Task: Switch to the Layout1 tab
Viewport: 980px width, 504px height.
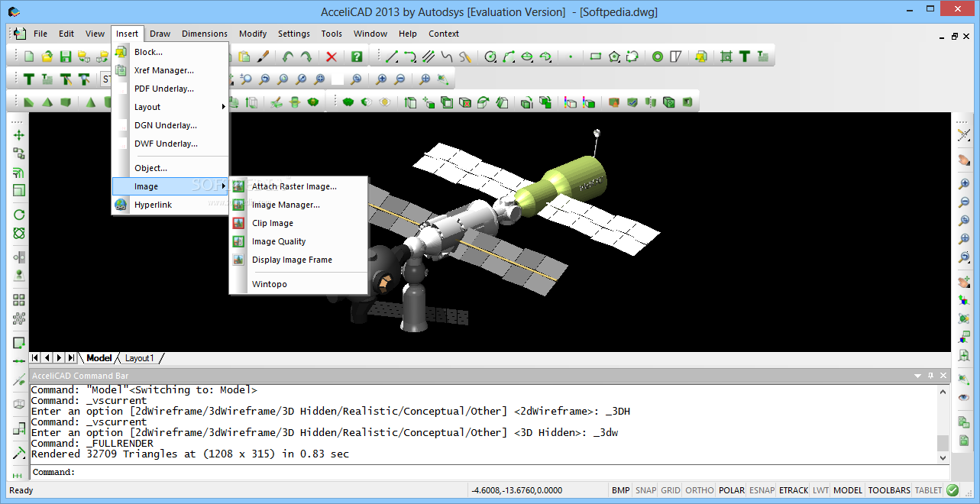Action: pos(140,358)
